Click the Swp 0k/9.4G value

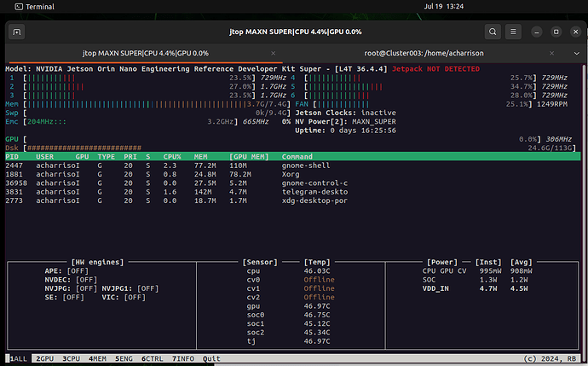coord(271,113)
